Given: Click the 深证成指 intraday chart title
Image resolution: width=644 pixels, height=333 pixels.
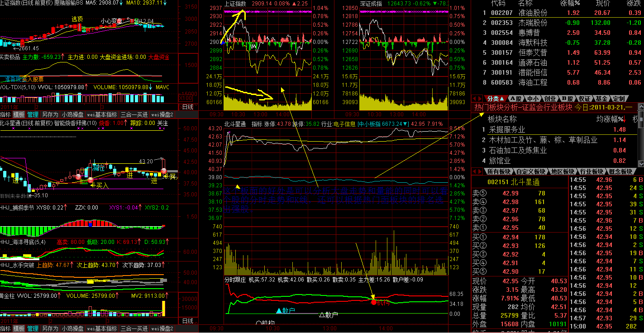Looking at the screenshot, I should [371, 4].
